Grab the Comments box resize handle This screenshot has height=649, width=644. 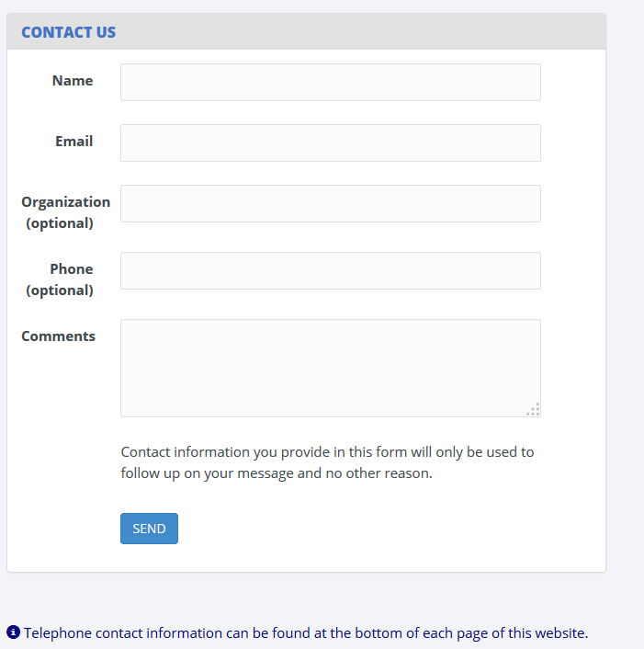coord(534,409)
